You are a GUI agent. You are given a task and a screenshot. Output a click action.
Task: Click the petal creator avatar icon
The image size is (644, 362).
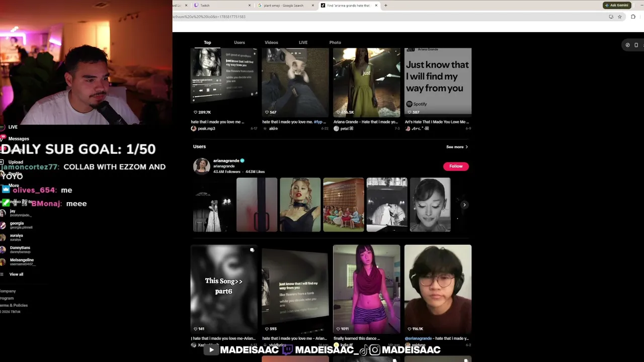[336, 129]
